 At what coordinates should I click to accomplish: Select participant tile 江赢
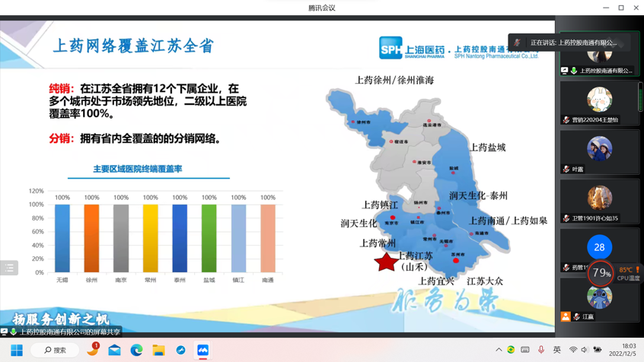(x=599, y=300)
